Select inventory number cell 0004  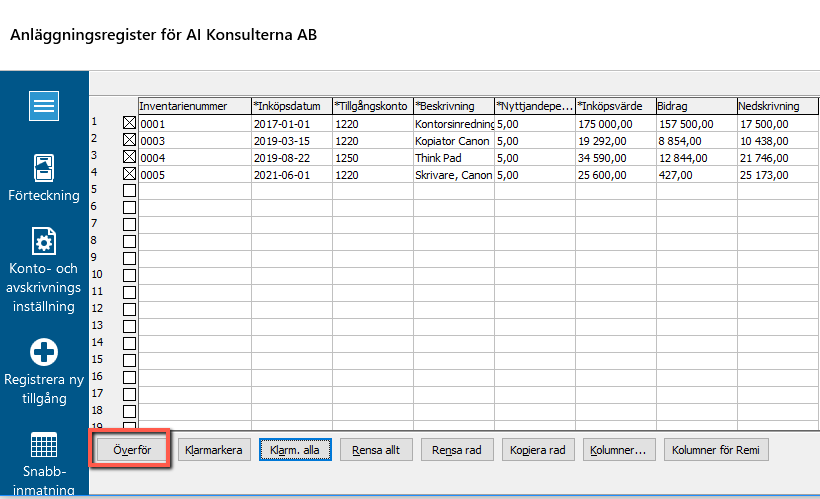coord(195,158)
